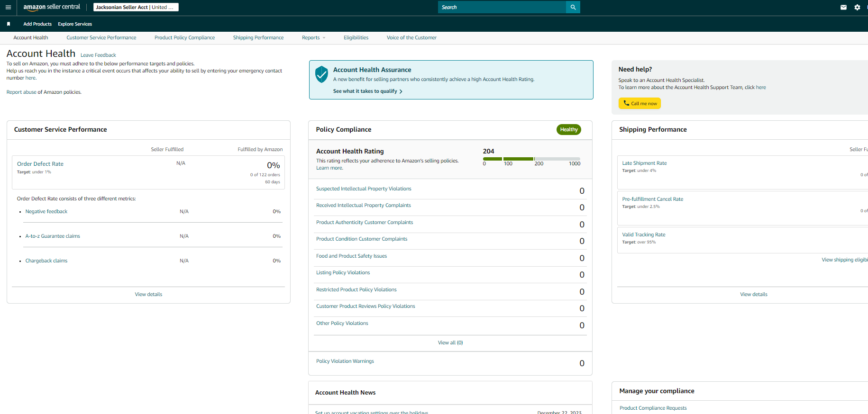Image resolution: width=868 pixels, height=414 pixels.
Task: Click the Account Health News heading
Action: [x=345, y=393]
